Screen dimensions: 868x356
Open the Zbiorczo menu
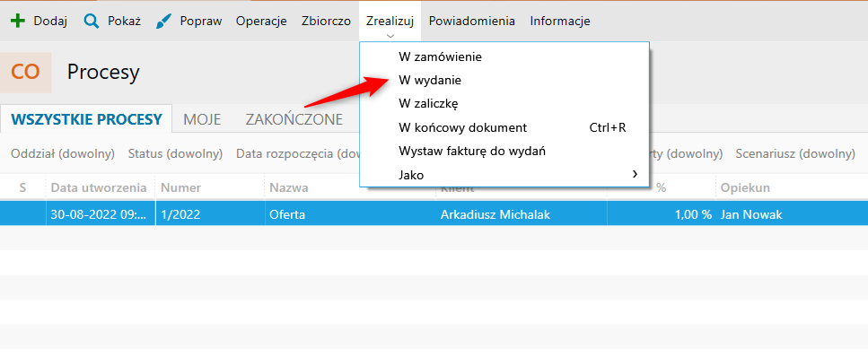click(326, 21)
